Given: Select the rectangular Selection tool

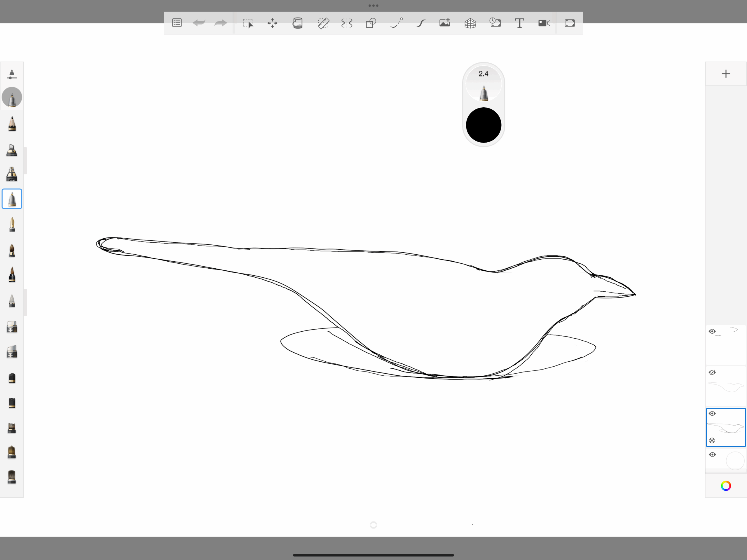Looking at the screenshot, I should [x=247, y=23].
